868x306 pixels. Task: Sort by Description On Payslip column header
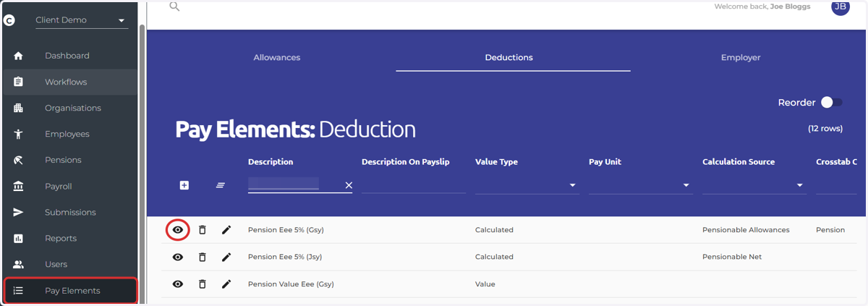point(406,162)
